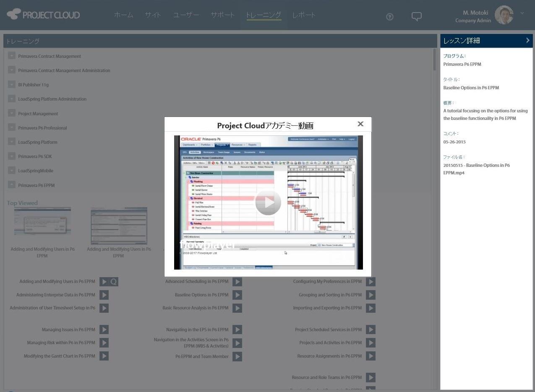Viewport: 535px width, 392px height.
Task: Expand Primavera P6 SDK program
Action: [12, 156]
